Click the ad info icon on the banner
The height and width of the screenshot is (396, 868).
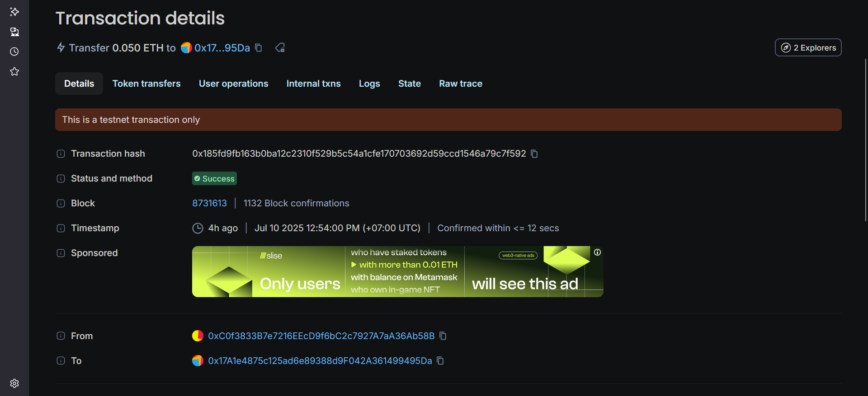[x=597, y=252]
